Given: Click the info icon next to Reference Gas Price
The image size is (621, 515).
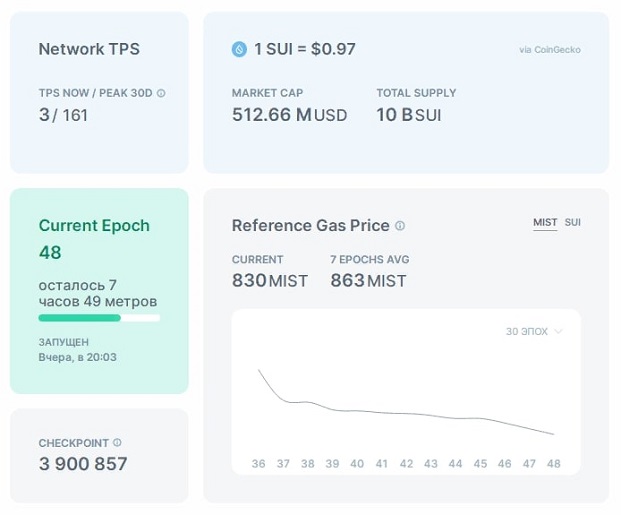Looking at the screenshot, I should [x=400, y=225].
